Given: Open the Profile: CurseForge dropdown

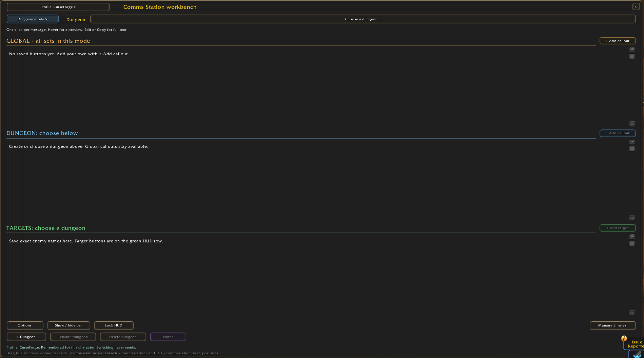Looking at the screenshot, I should pyautogui.click(x=58, y=7).
